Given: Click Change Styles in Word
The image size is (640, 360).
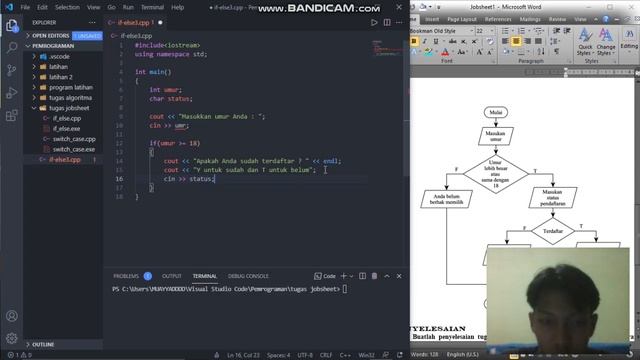Looking at the screenshot, I should pyautogui.click(x=606, y=42).
